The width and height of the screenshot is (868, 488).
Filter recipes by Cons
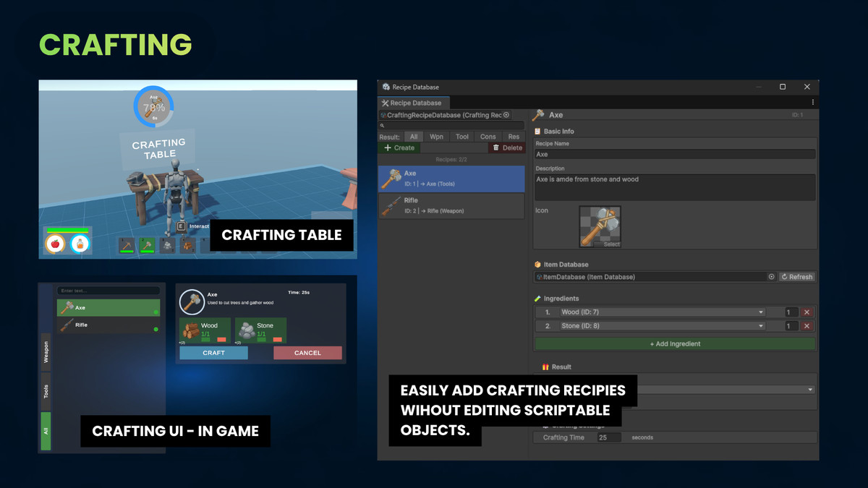(x=488, y=137)
